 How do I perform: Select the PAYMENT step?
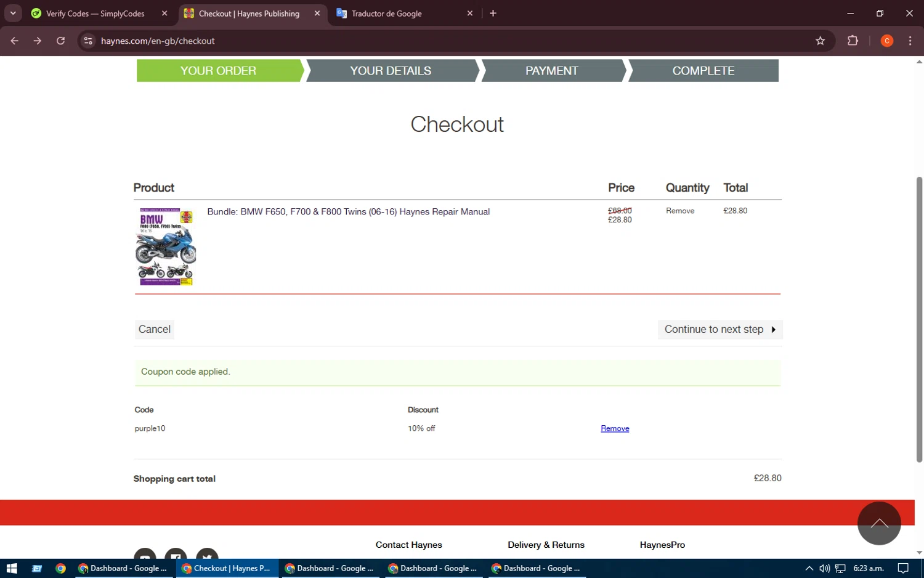point(552,71)
